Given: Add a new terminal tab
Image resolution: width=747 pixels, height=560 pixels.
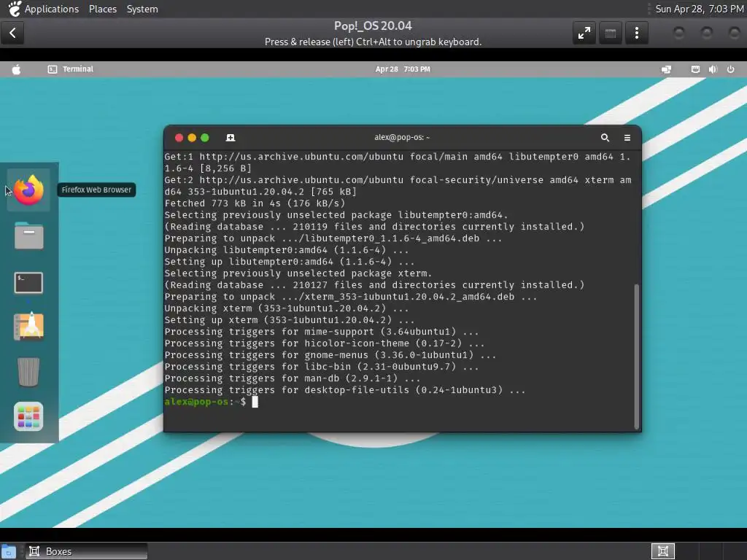Looking at the screenshot, I should pyautogui.click(x=231, y=138).
